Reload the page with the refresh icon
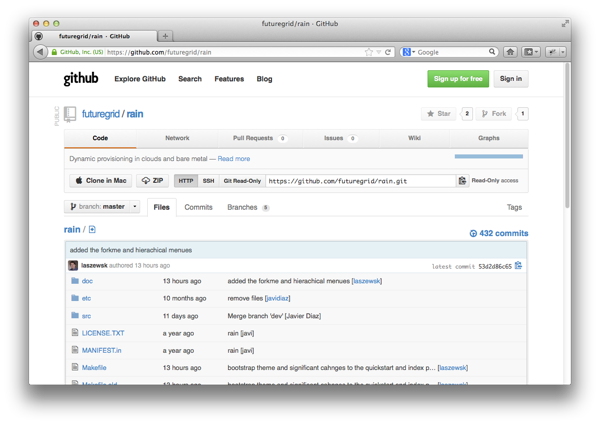Screen dimensions: 600x425 (x=388, y=52)
